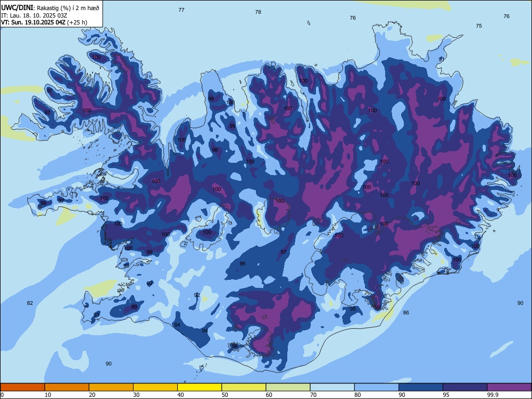
Task: Click the legend tick label '50'
Action: tap(225, 395)
